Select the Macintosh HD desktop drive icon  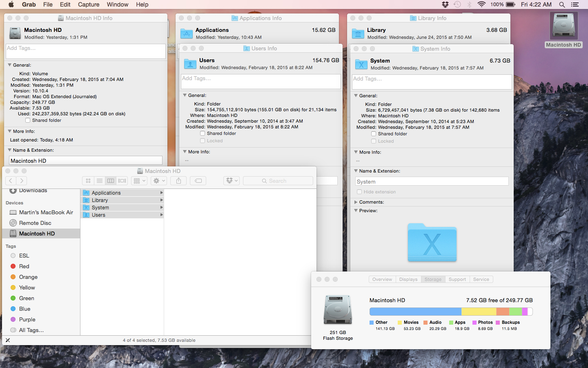pos(563,26)
